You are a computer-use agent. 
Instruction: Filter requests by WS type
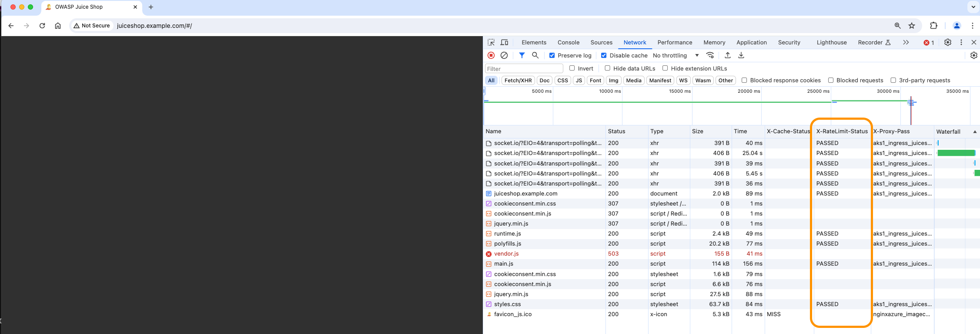click(x=683, y=80)
